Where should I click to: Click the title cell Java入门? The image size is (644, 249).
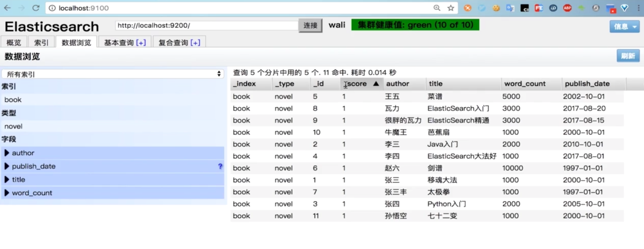(x=443, y=144)
